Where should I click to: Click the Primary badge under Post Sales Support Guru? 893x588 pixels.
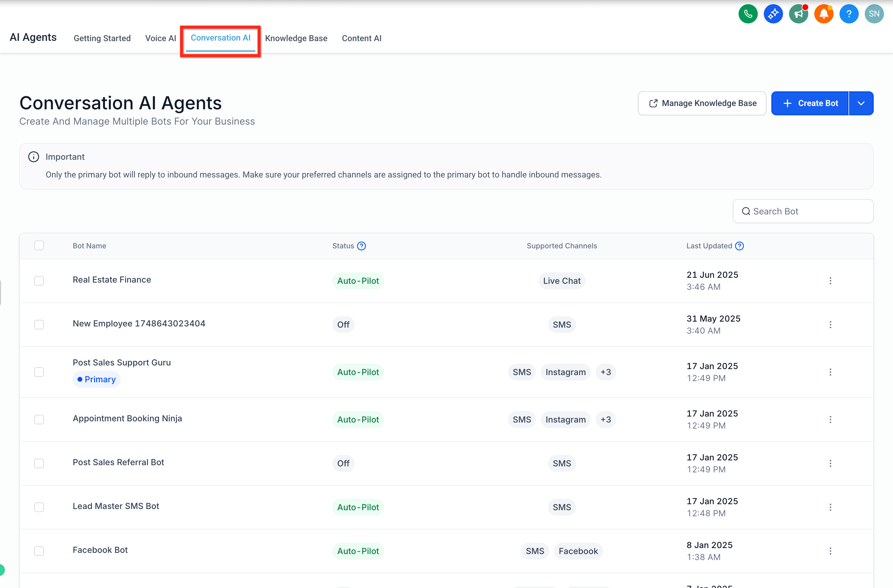click(96, 380)
